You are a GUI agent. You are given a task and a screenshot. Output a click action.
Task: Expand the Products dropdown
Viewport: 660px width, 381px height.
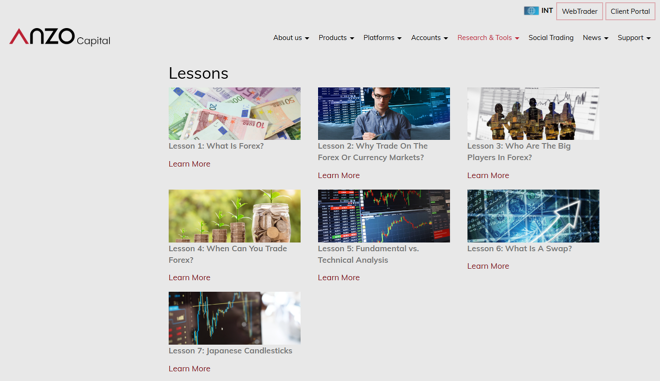(336, 38)
